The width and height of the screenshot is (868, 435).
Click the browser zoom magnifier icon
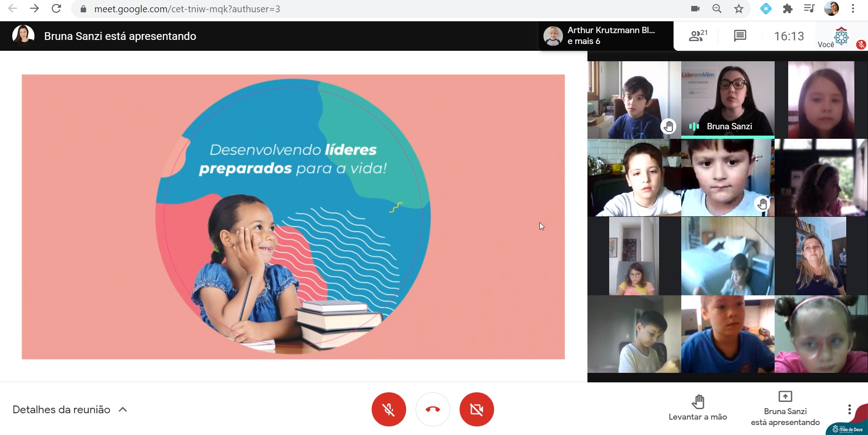pos(717,9)
